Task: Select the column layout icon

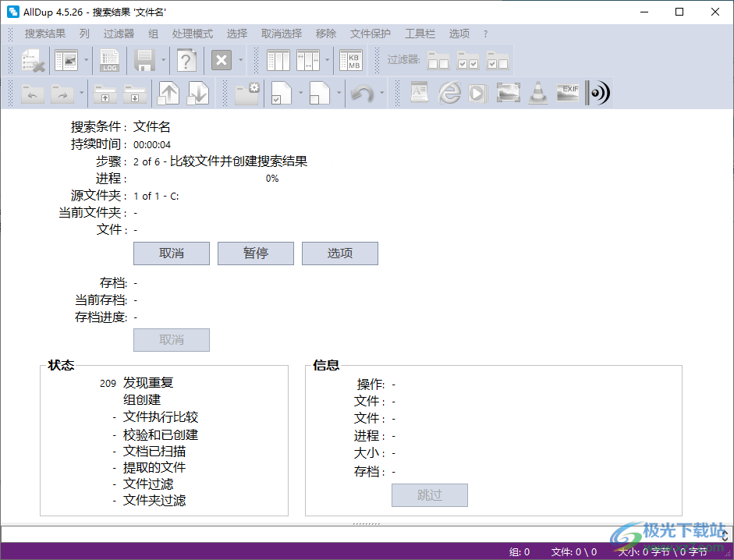Action: [x=278, y=60]
